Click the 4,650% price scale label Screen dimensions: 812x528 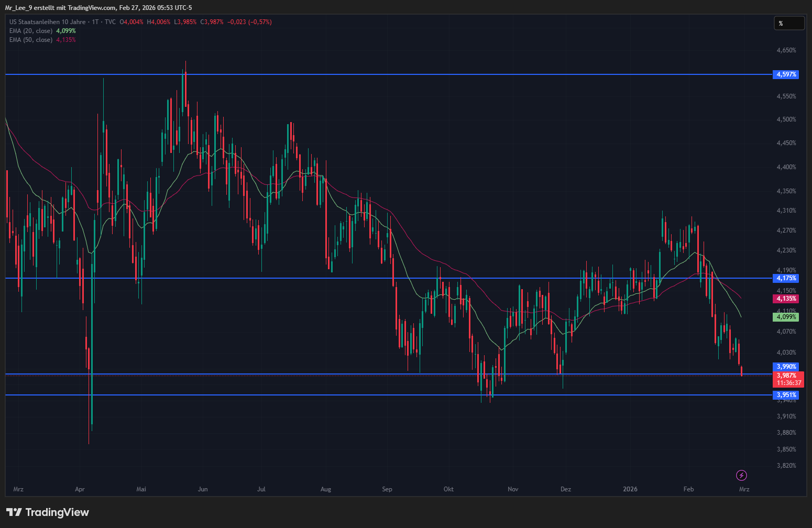786,50
